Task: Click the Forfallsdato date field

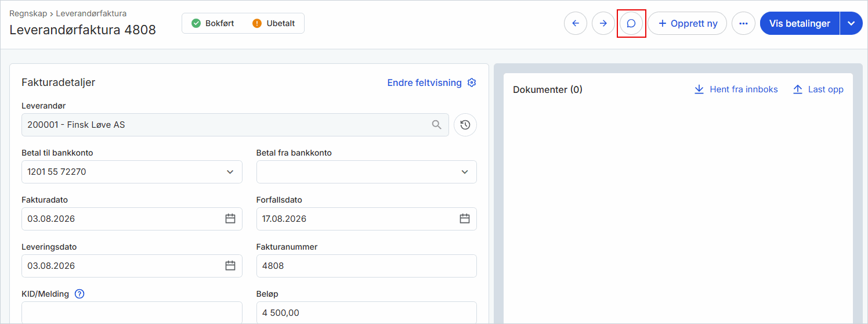Action: click(x=367, y=219)
